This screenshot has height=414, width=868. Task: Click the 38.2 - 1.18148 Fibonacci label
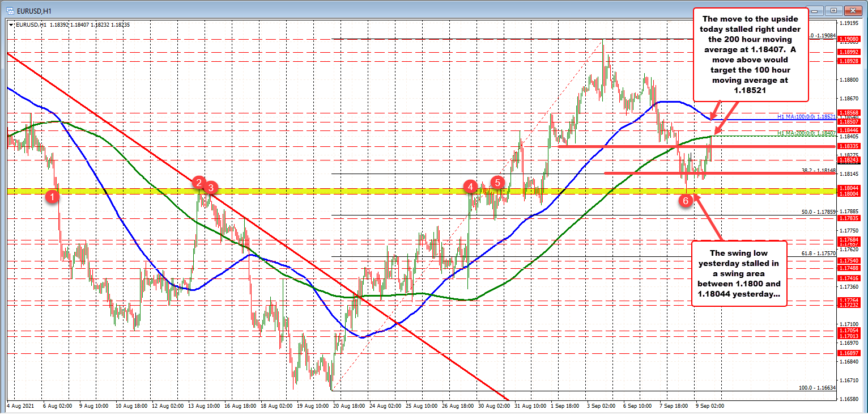(819, 170)
